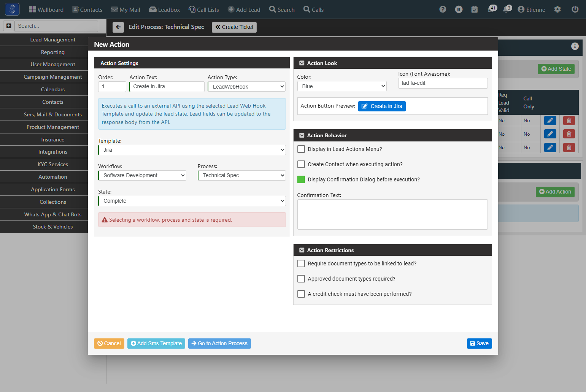Click the pause status icon in top bar
This screenshot has height=392, width=586.
pos(459,10)
